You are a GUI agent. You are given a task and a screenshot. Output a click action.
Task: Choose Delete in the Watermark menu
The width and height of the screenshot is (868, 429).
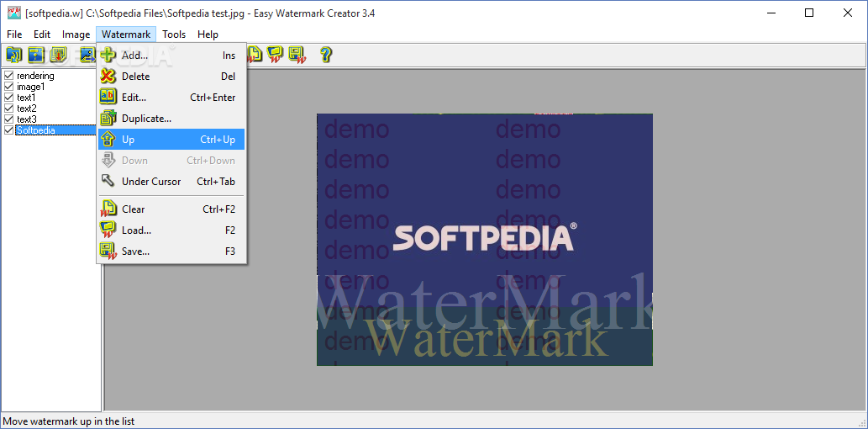coord(171,77)
